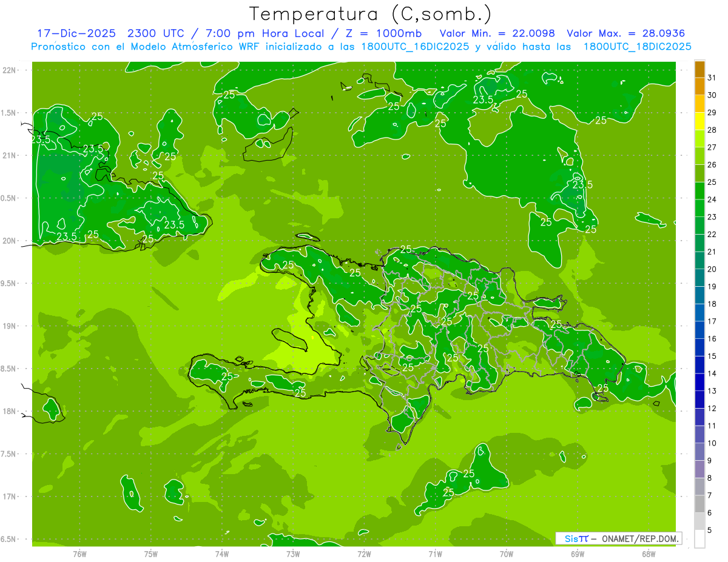
Task: Click '7:00 pm Hora Local' text
Action: tap(265, 33)
